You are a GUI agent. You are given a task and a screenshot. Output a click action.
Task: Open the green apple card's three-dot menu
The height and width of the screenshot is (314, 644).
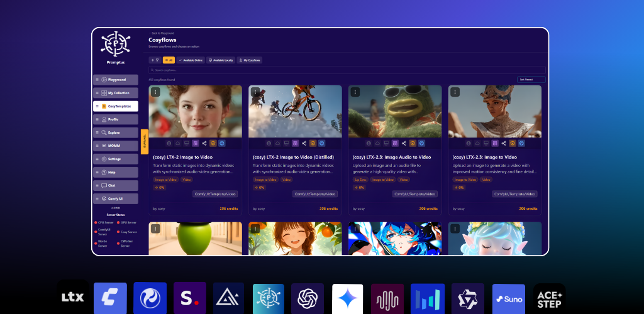pos(155,229)
